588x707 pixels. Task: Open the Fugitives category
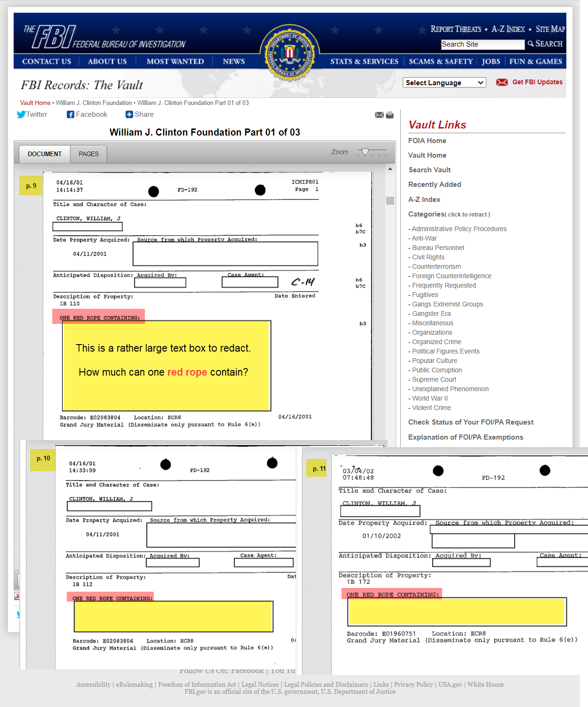(x=425, y=295)
